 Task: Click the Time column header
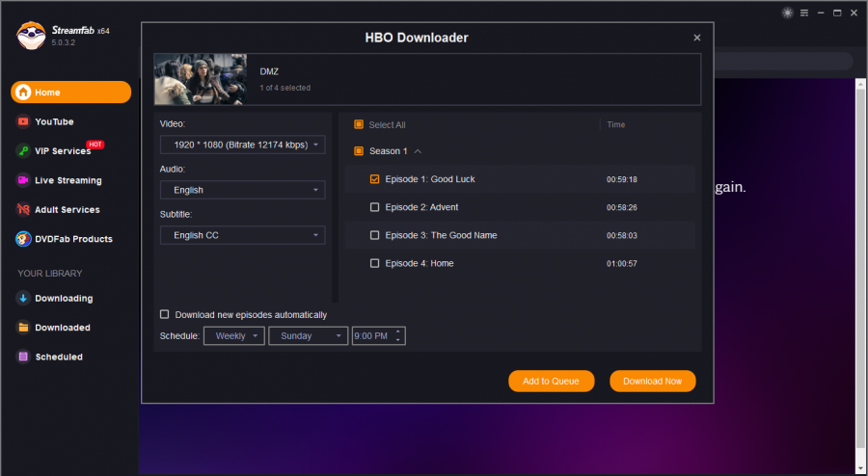615,125
